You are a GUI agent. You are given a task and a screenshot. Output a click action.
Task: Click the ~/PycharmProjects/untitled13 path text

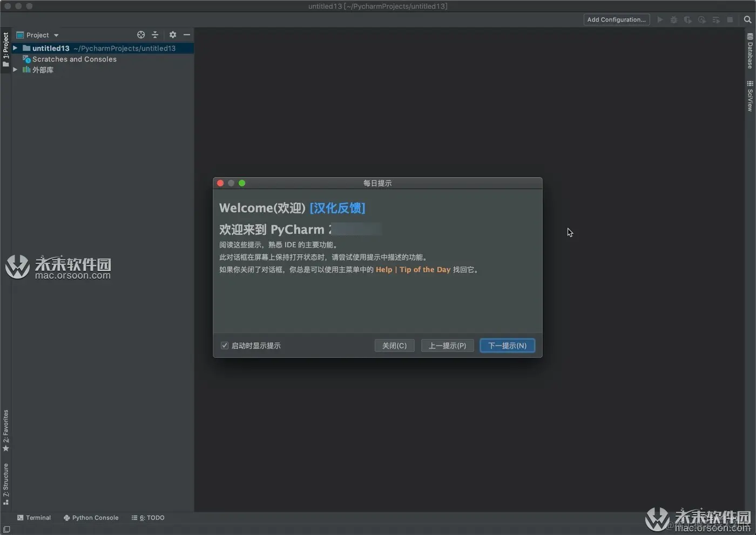(x=125, y=48)
